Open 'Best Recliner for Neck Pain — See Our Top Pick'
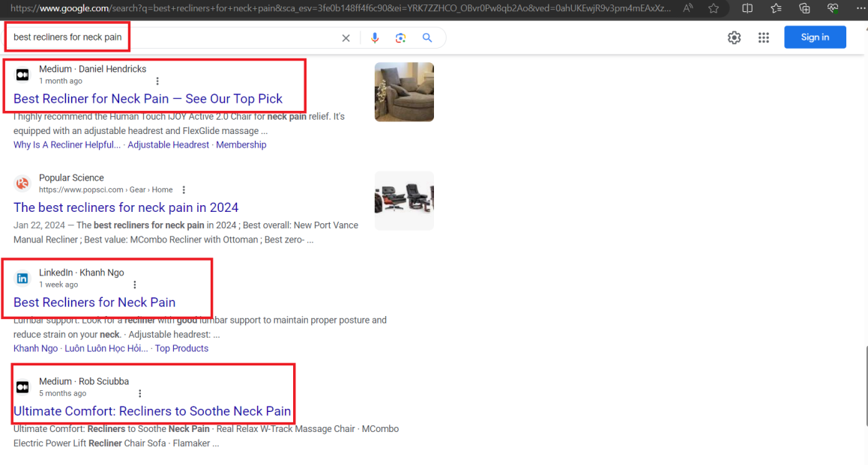Viewport: 868px width, 465px height. point(148,99)
